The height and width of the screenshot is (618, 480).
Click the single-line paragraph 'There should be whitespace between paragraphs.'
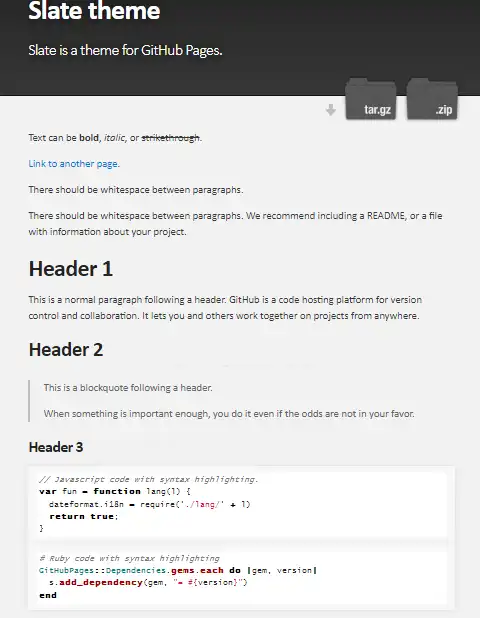click(x=136, y=190)
